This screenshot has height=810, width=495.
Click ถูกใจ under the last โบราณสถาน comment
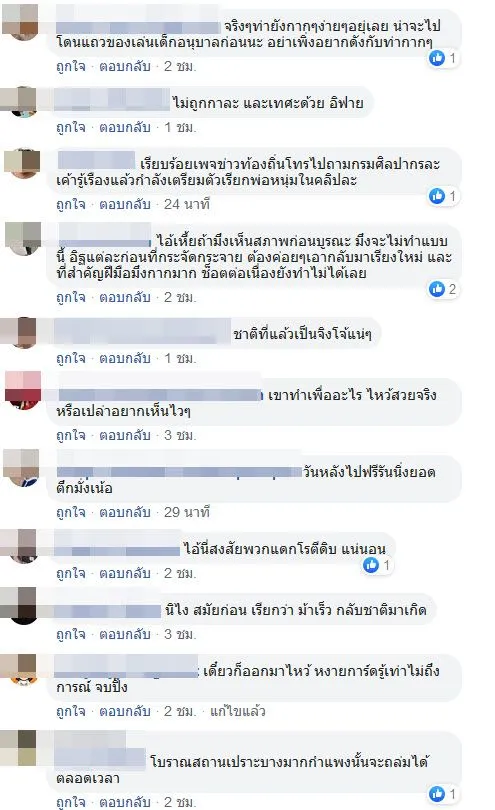point(71,802)
